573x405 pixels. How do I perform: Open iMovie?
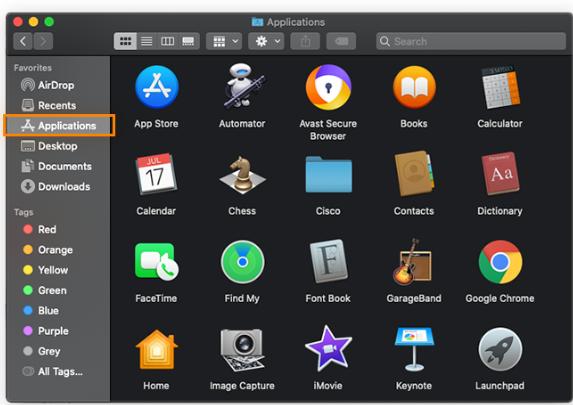coord(329,349)
